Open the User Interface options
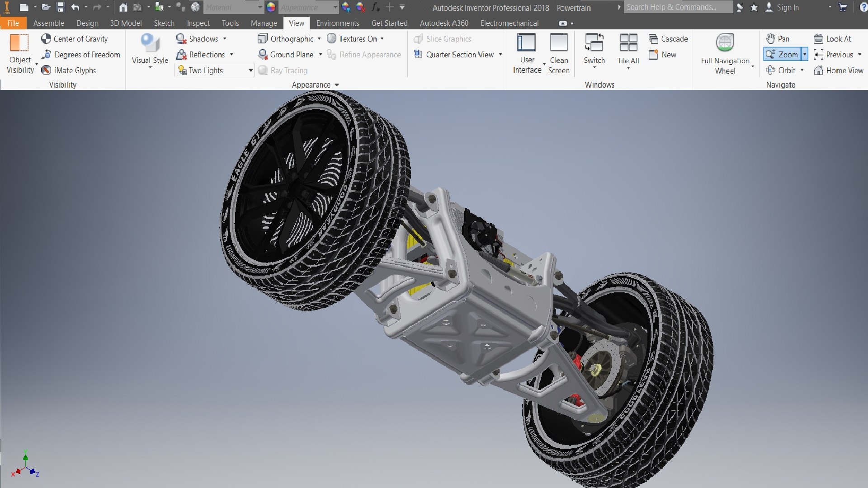The height and width of the screenshot is (488, 868). [527, 53]
